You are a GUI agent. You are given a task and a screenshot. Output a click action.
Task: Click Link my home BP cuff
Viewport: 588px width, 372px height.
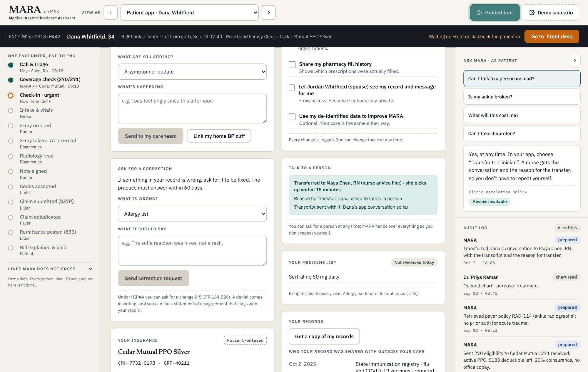click(x=219, y=136)
